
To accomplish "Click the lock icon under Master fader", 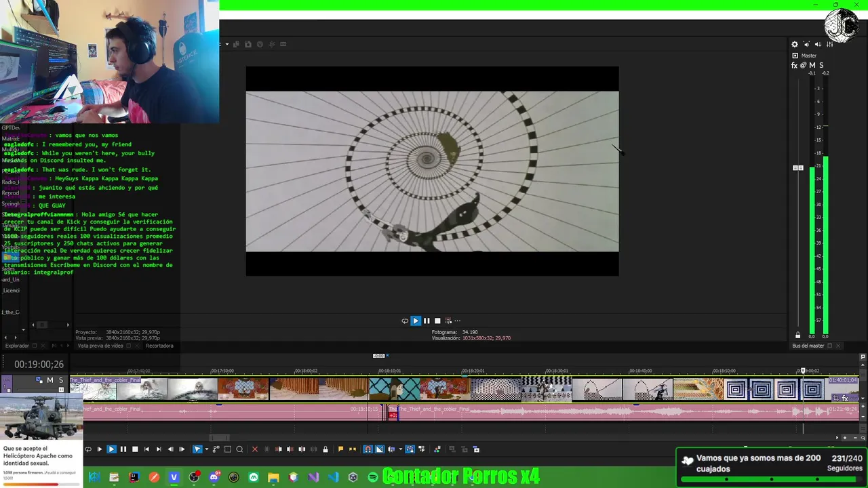I will click(797, 335).
